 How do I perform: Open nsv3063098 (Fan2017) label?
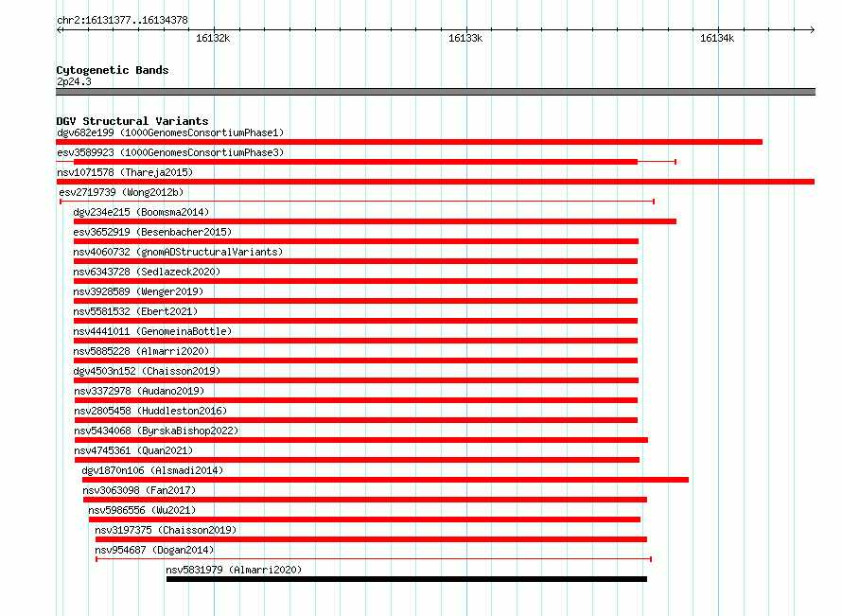pos(139,490)
